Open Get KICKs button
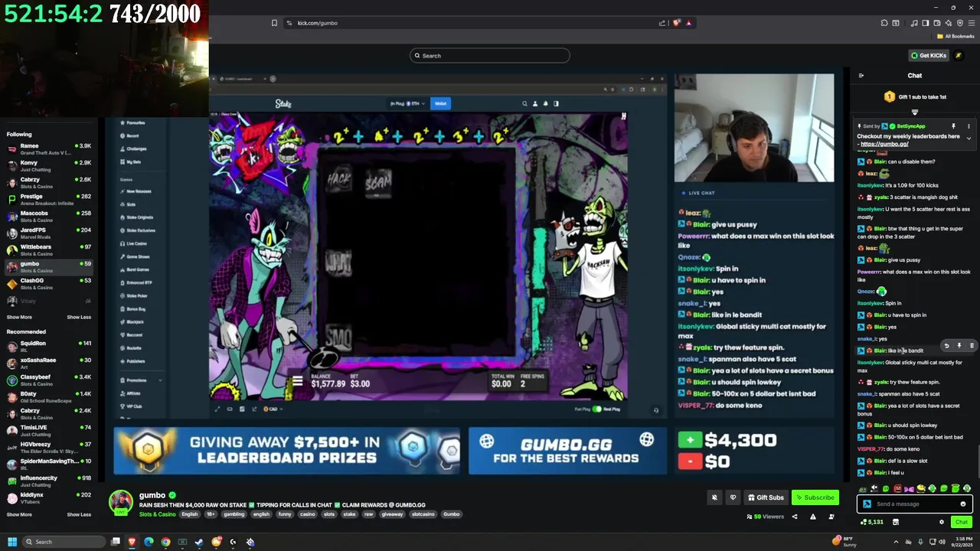980x551 pixels. [929, 55]
